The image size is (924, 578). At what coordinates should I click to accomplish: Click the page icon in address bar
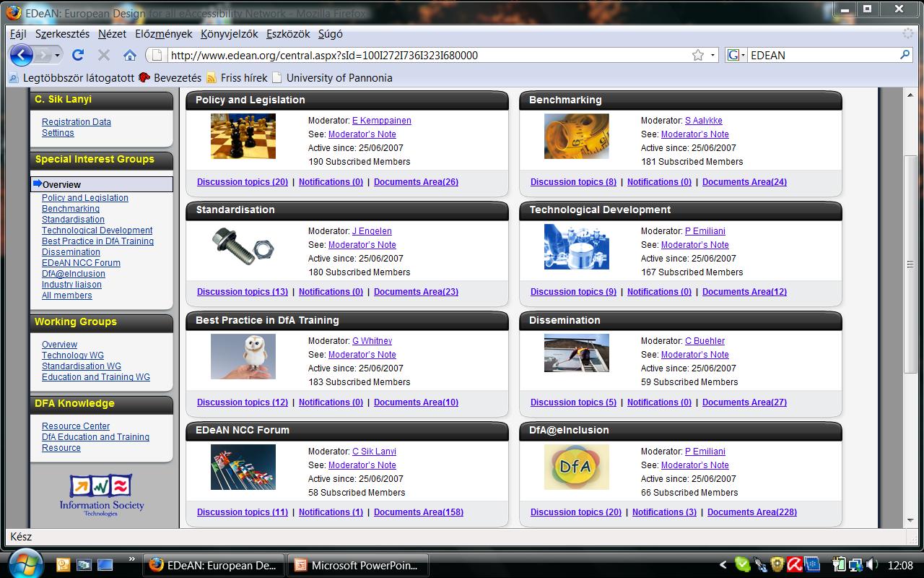(x=156, y=55)
